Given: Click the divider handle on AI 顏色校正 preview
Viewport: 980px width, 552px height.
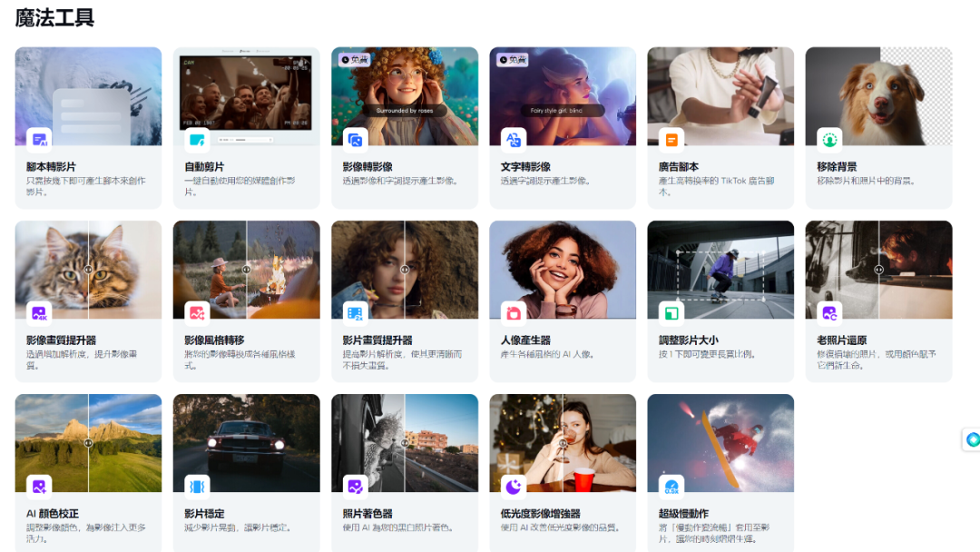Looking at the screenshot, I should (88, 443).
